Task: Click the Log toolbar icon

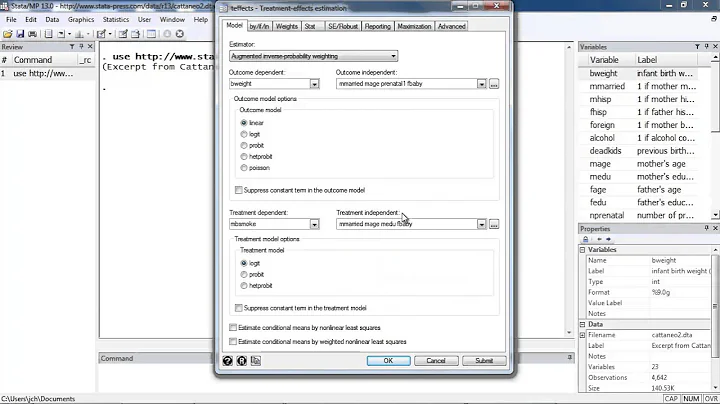Action: point(48,34)
